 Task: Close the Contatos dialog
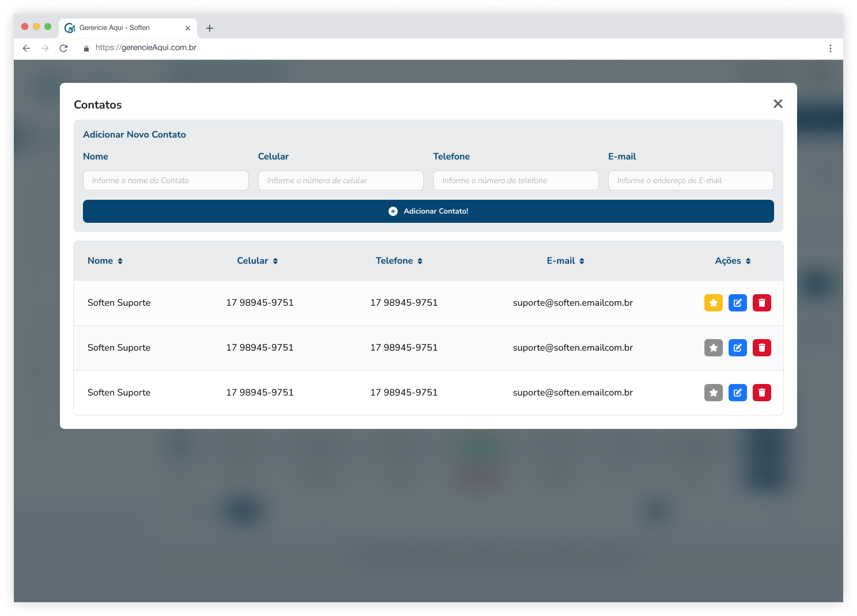point(778,104)
